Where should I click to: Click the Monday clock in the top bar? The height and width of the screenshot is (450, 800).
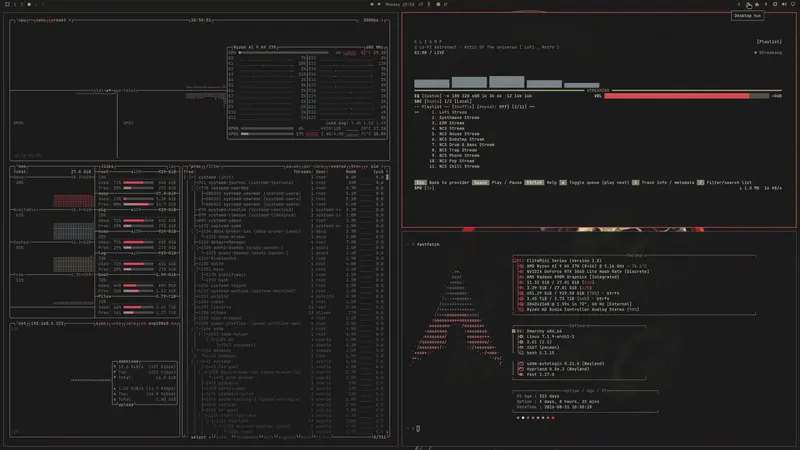coord(399,4)
